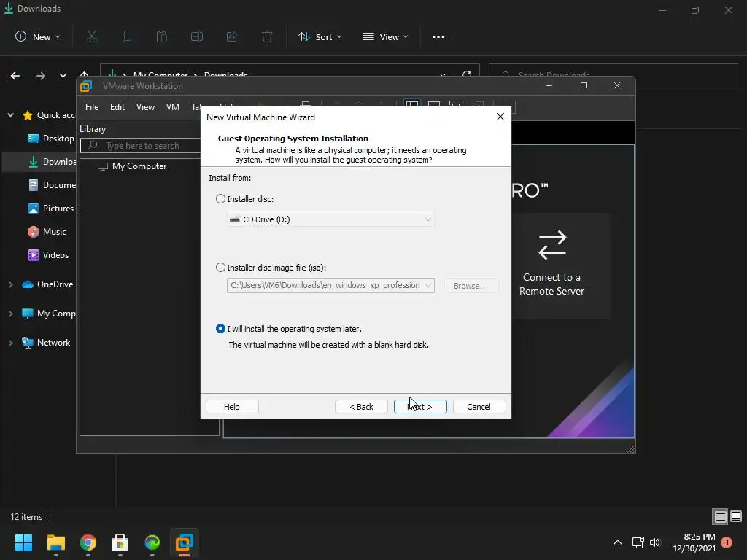Close the New Virtual Machine Wizard dialog
Screen dimensions: 747x560
(500, 117)
